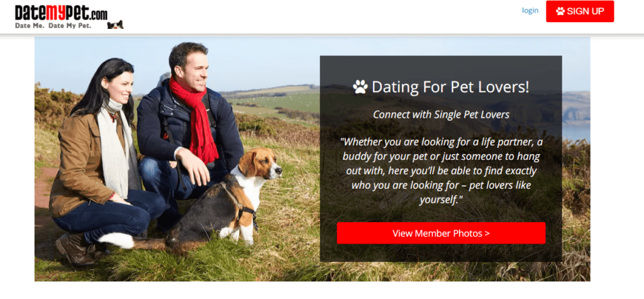Click the red SIGN UP button
This screenshot has width=644, height=299.
[580, 11]
